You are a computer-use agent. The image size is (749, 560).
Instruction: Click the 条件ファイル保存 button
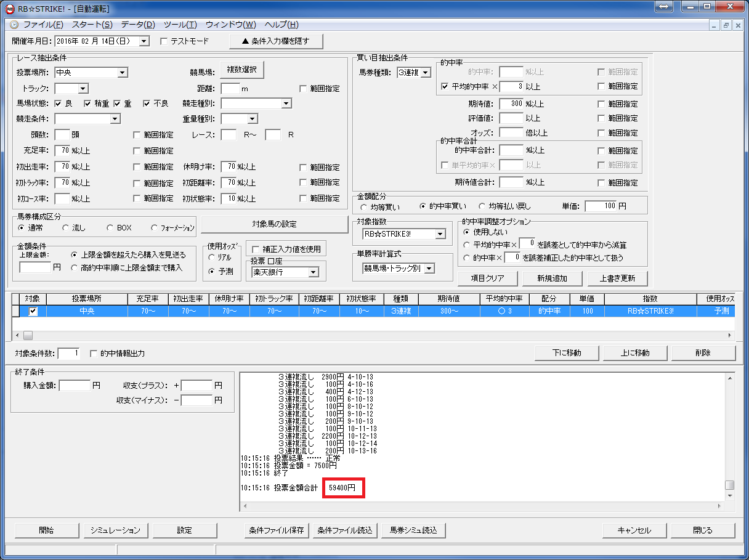tap(277, 530)
